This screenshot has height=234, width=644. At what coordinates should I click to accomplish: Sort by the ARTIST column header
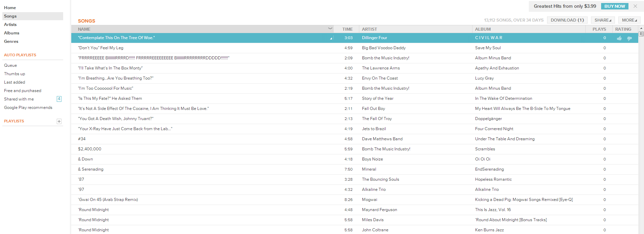click(x=369, y=29)
